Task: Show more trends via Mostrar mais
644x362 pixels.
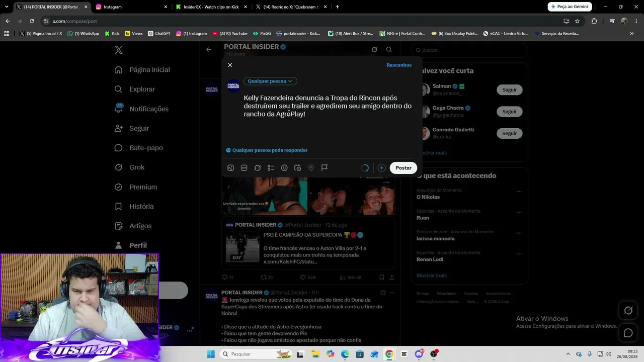Action: click(x=432, y=276)
